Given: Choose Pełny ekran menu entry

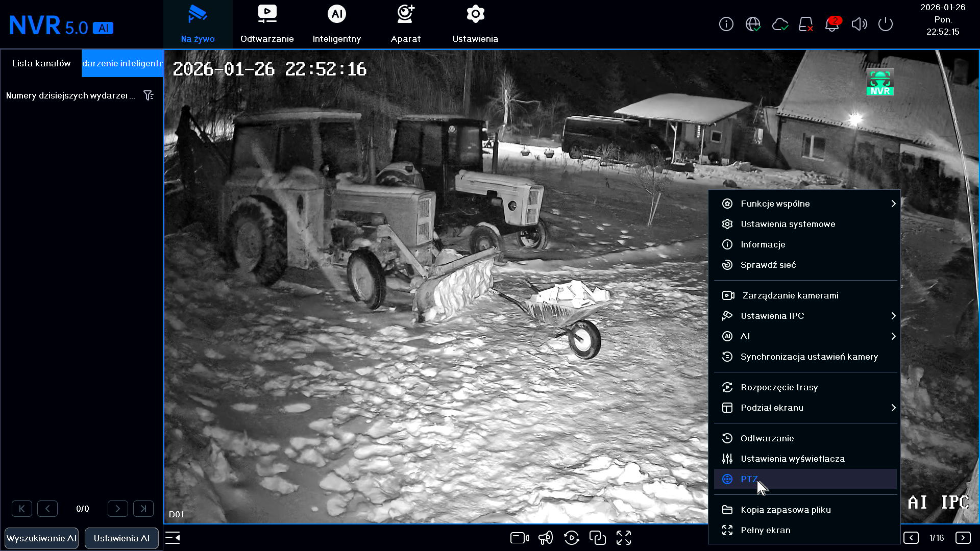Looking at the screenshot, I should click(805, 530).
